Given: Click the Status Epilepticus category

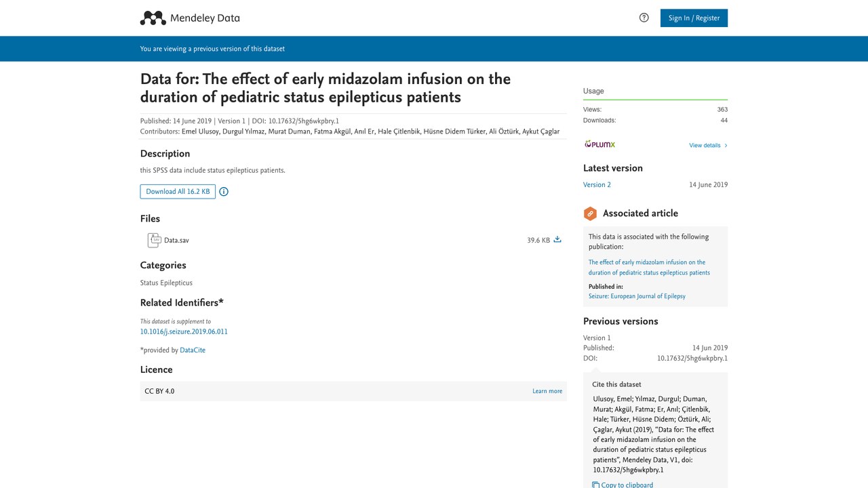Looking at the screenshot, I should tap(166, 283).
